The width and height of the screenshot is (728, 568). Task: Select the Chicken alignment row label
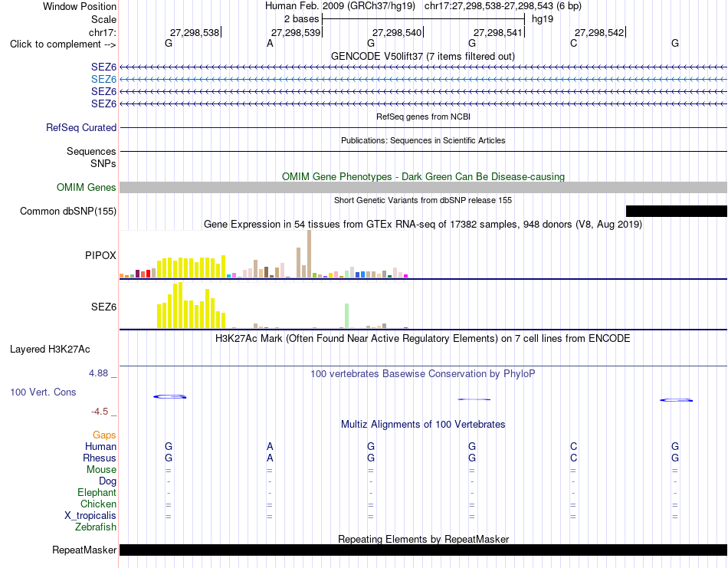(98, 504)
